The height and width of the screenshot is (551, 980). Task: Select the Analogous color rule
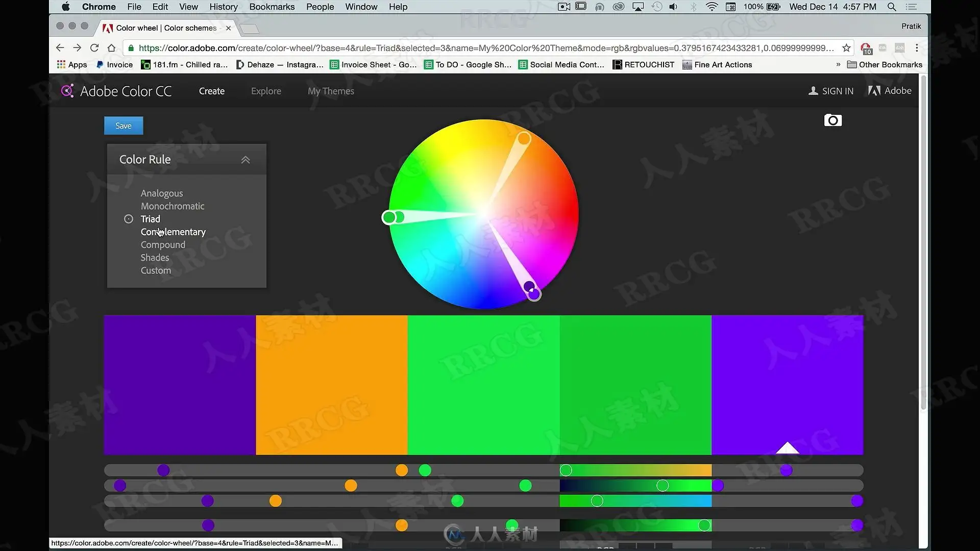[162, 193]
